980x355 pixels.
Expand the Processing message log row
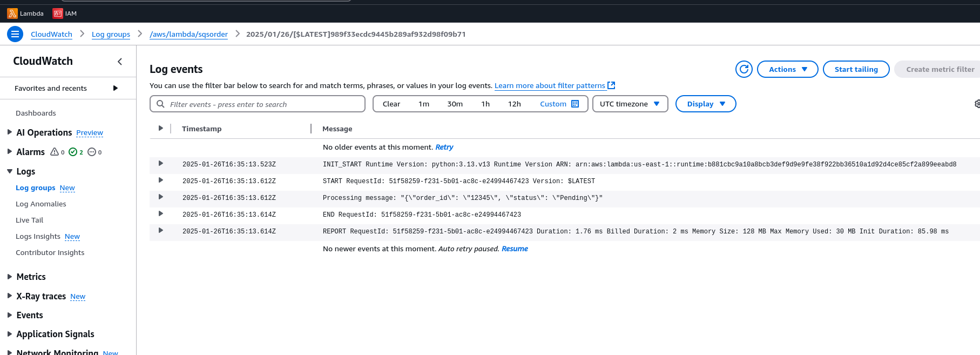(160, 197)
